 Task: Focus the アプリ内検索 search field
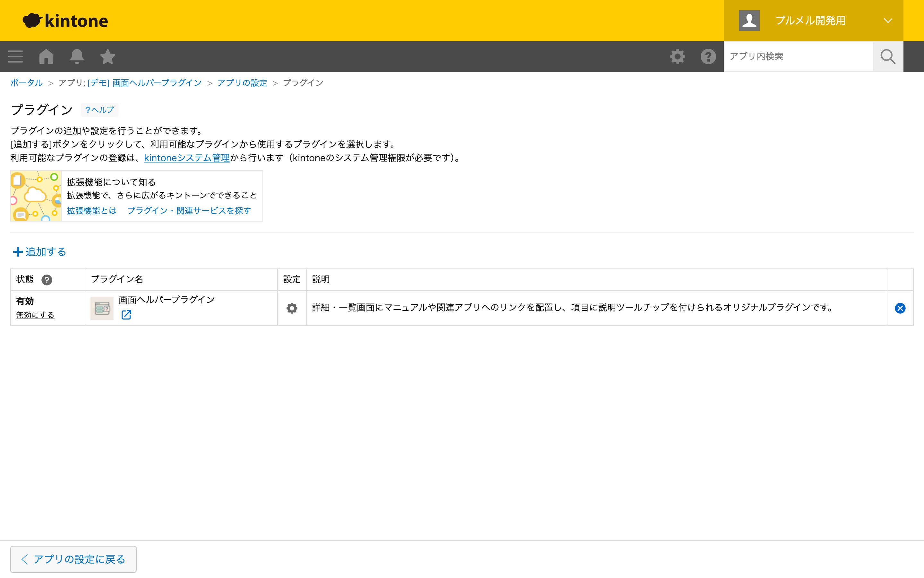(798, 57)
